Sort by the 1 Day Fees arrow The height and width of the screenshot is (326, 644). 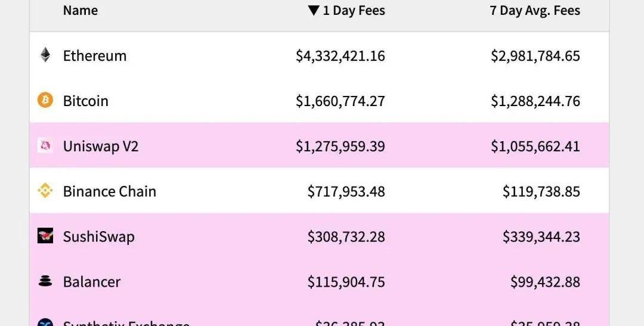[x=314, y=11]
